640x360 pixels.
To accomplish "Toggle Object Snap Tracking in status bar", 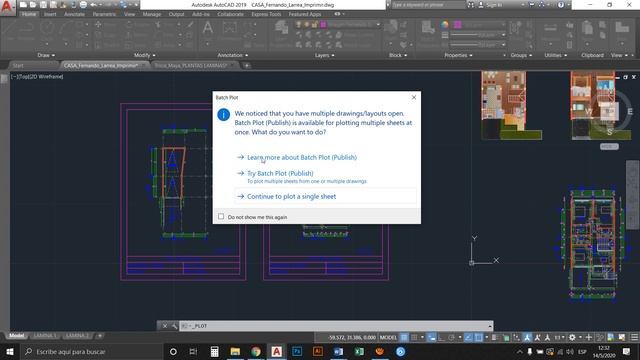I will [x=468, y=337].
